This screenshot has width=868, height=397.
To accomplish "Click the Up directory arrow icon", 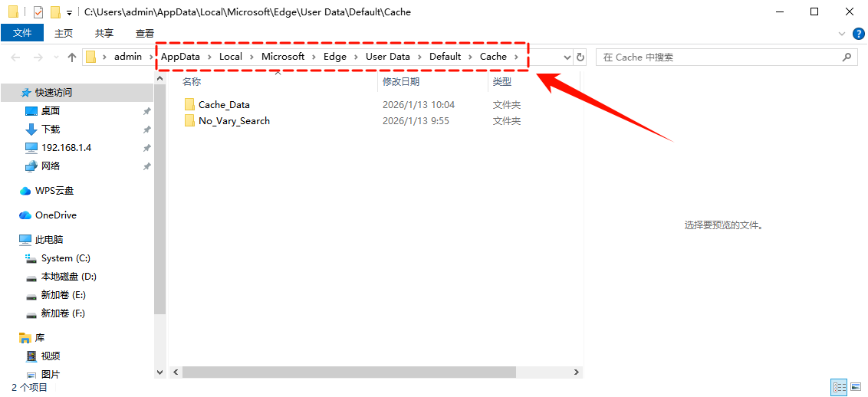I will coord(72,57).
